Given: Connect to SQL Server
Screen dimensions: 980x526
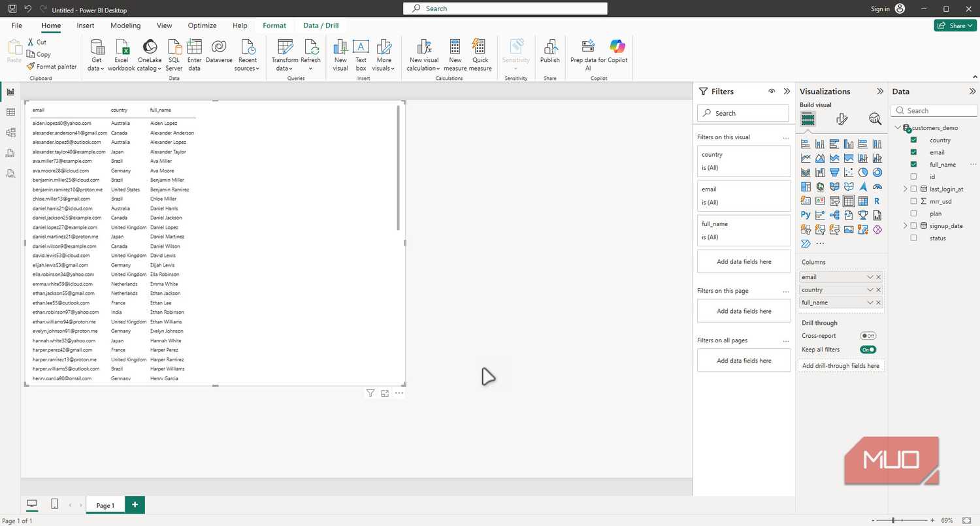Looking at the screenshot, I should pyautogui.click(x=174, y=55).
